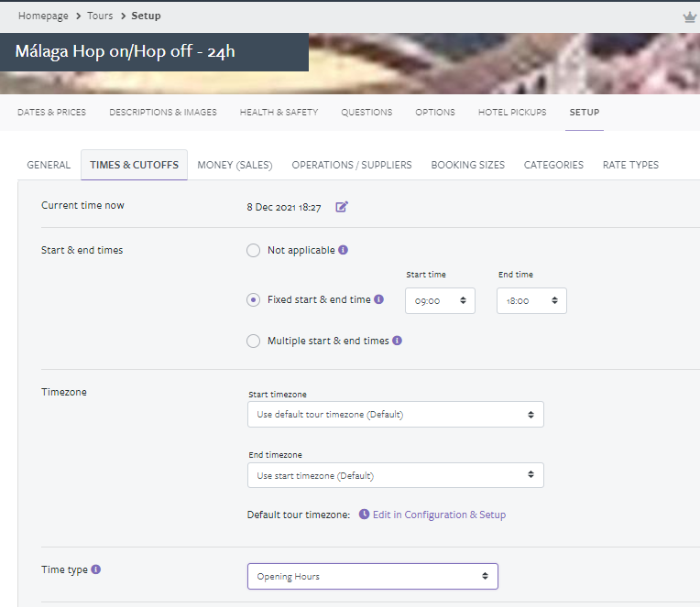Open the Health & Safety tab
Screen dimensions: 700x607
pos(279,113)
